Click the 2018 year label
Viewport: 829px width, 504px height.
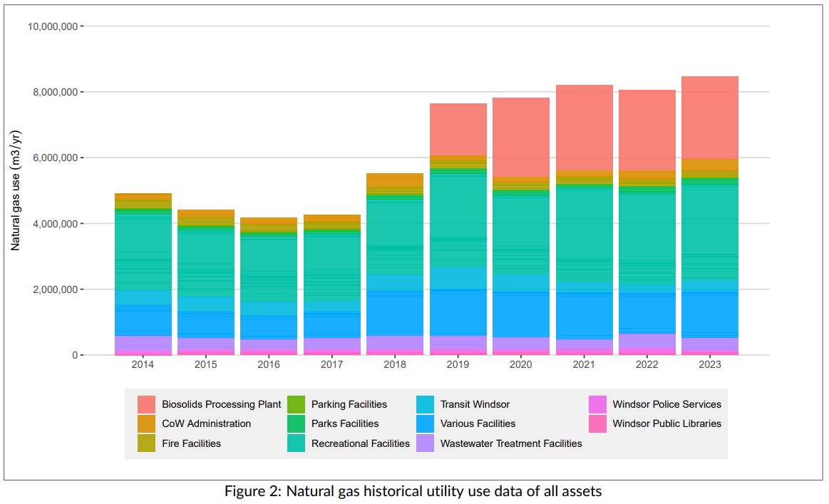point(395,364)
